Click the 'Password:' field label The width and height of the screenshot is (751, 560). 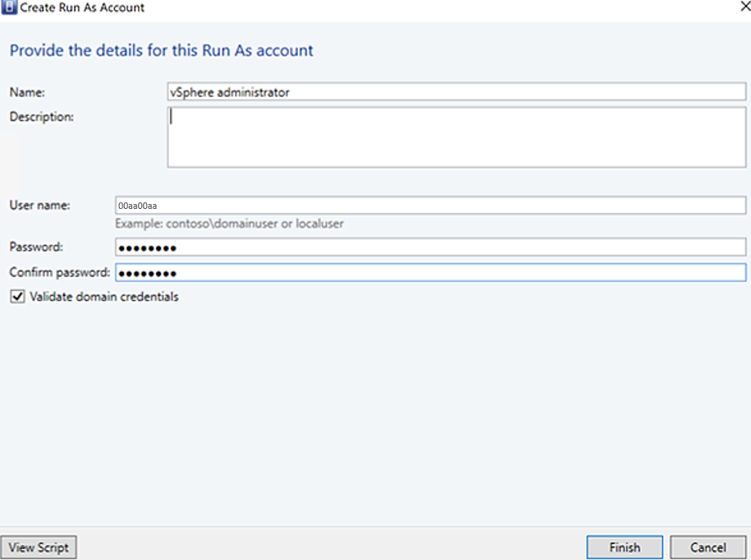tap(36, 247)
